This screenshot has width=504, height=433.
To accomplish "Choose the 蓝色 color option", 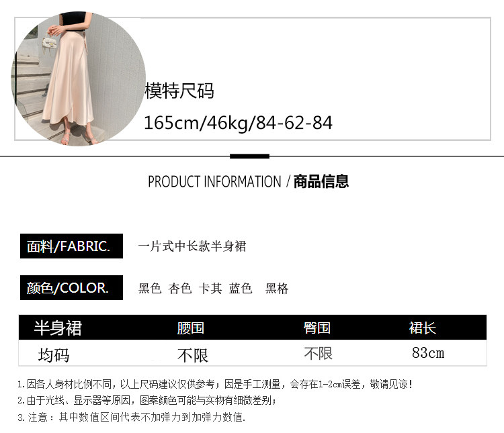I will coord(241,288).
